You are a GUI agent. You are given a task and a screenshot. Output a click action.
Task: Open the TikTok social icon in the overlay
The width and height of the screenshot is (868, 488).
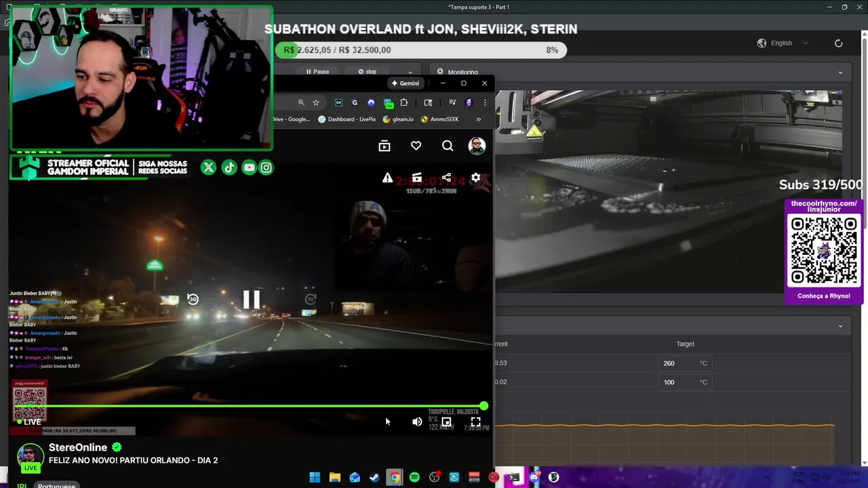pyautogui.click(x=229, y=167)
